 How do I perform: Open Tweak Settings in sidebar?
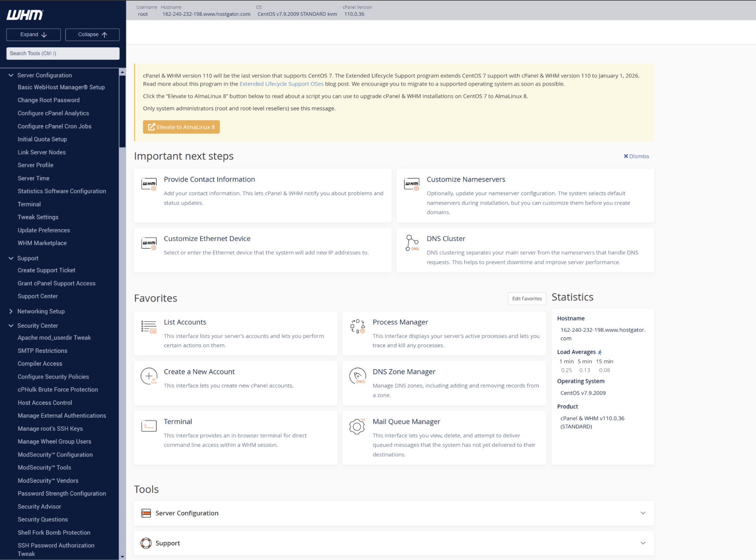click(x=38, y=217)
